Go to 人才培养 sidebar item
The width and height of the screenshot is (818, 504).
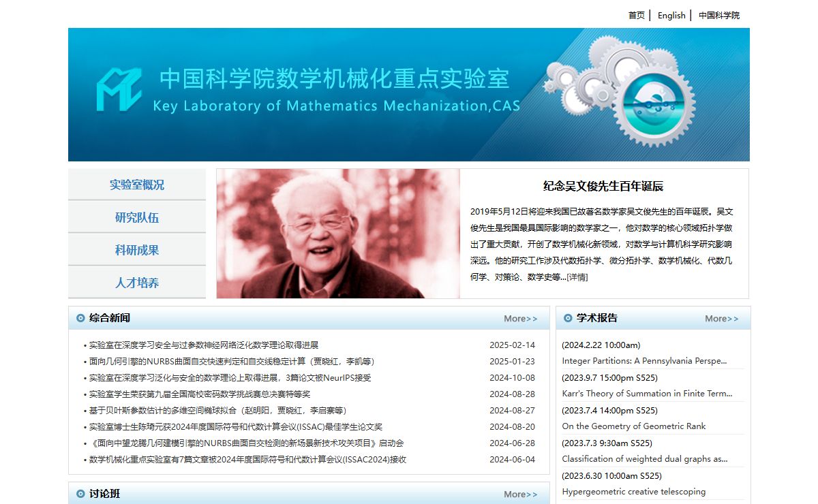(137, 283)
